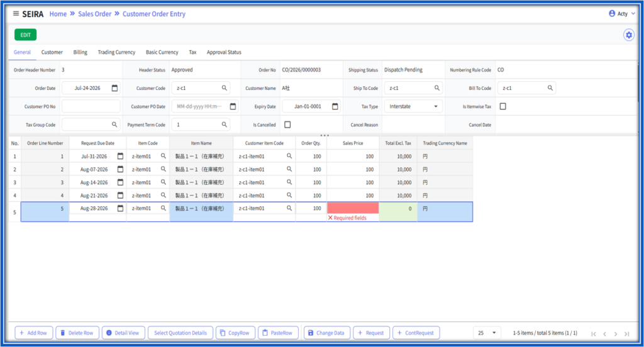Expand the Tax Type Interstate dropdown

click(414, 106)
